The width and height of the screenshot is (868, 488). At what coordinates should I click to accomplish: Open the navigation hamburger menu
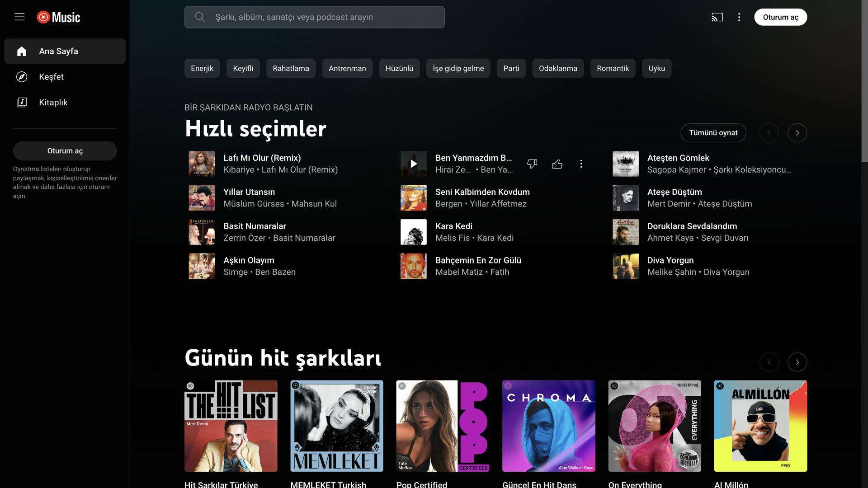pos(19,17)
